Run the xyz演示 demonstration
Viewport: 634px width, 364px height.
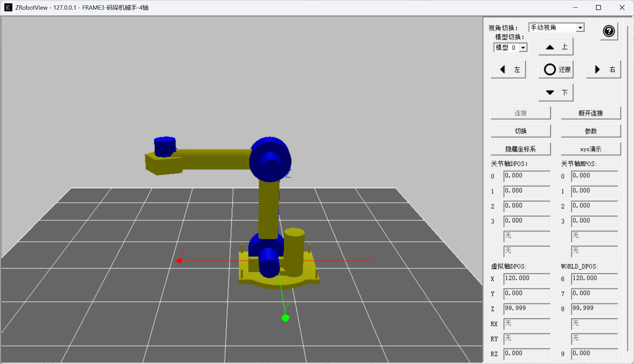(591, 149)
